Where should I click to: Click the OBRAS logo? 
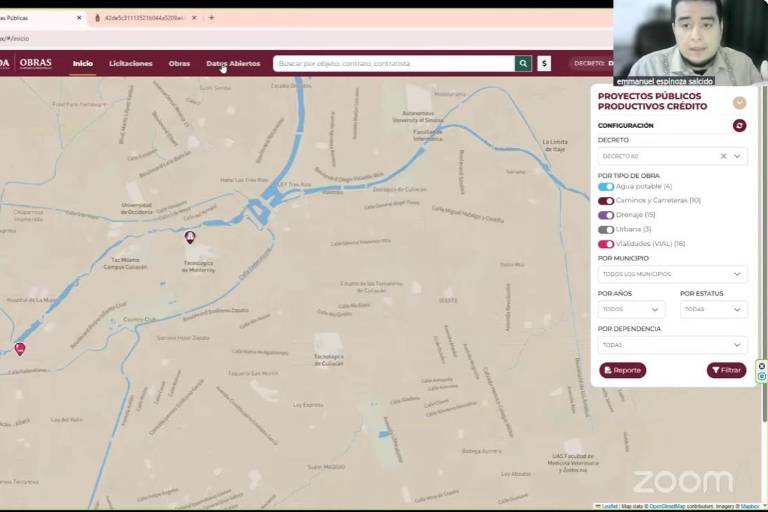click(x=35, y=63)
